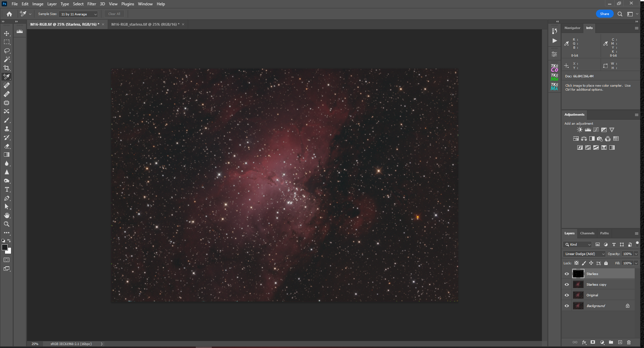Click the Opacity value field
Viewport: 644px width, 348px height.
click(x=627, y=254)
